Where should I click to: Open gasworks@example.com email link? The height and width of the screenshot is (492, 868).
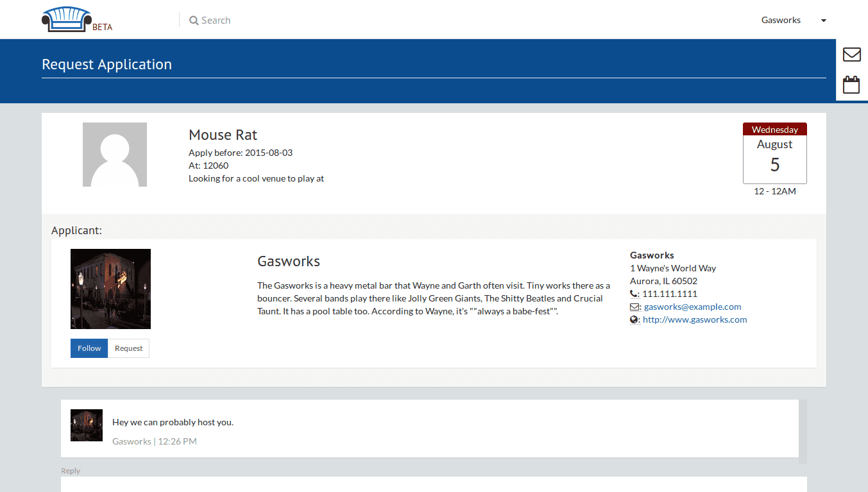692,307
